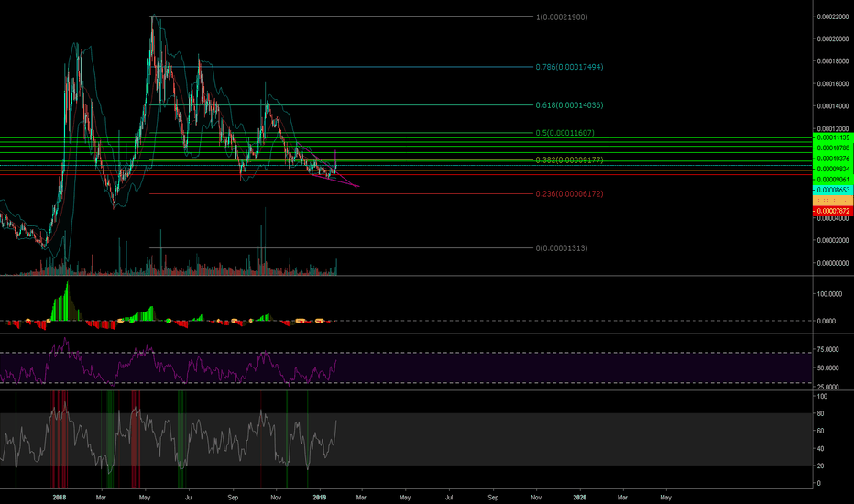This screenshot has height=504, width=854.
Task: Click the 40 level on stochastic scale
Action: (820, 448)
